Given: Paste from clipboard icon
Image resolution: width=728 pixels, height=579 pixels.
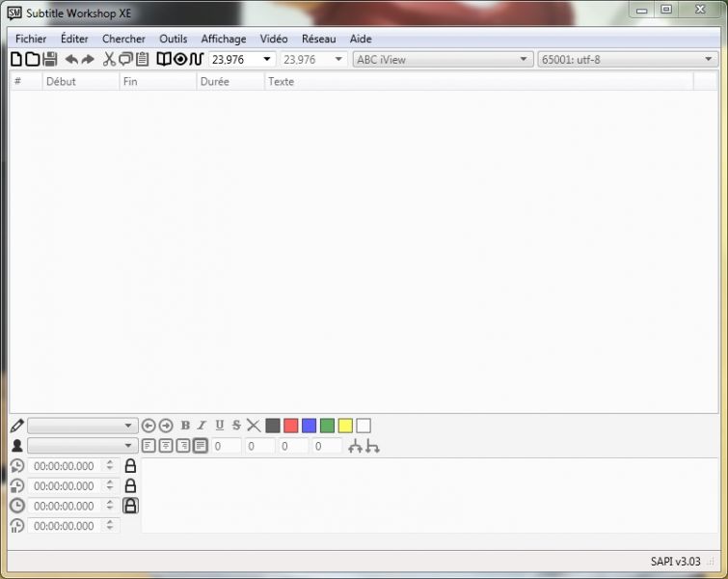Looking at the screenshot, I should [x=143, y=59].
